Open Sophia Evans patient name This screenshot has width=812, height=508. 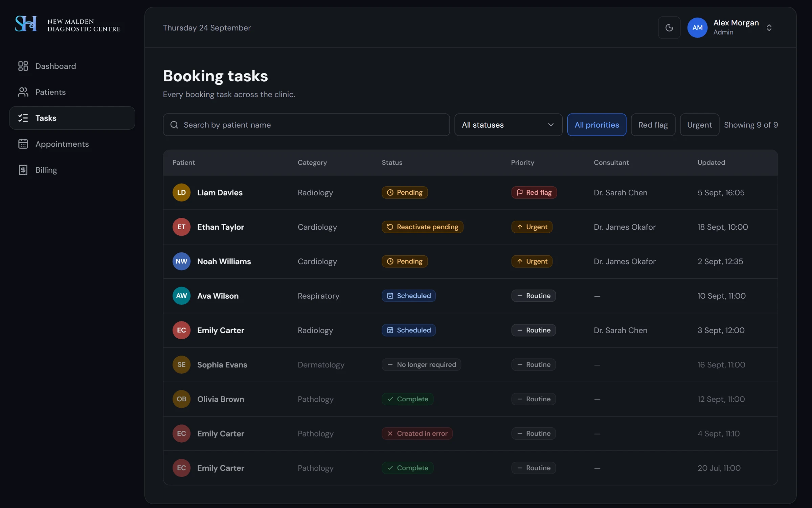point(222,365)
